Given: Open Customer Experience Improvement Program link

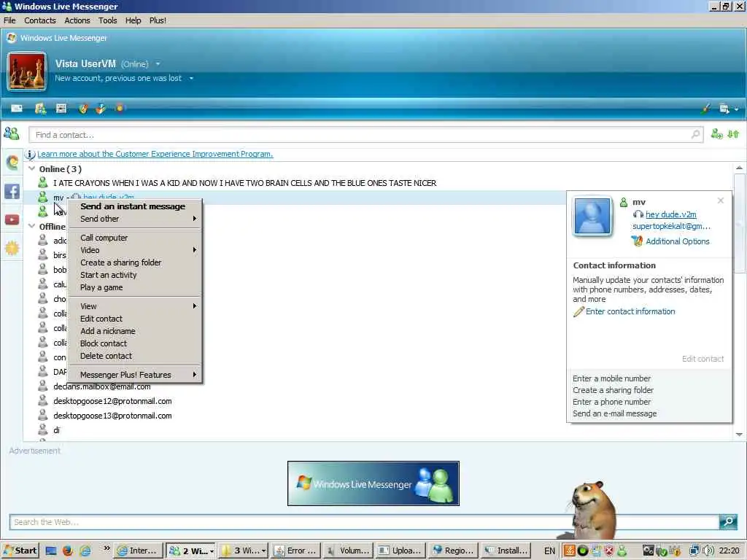Looking at the screenshot, I should coord(155,154).
